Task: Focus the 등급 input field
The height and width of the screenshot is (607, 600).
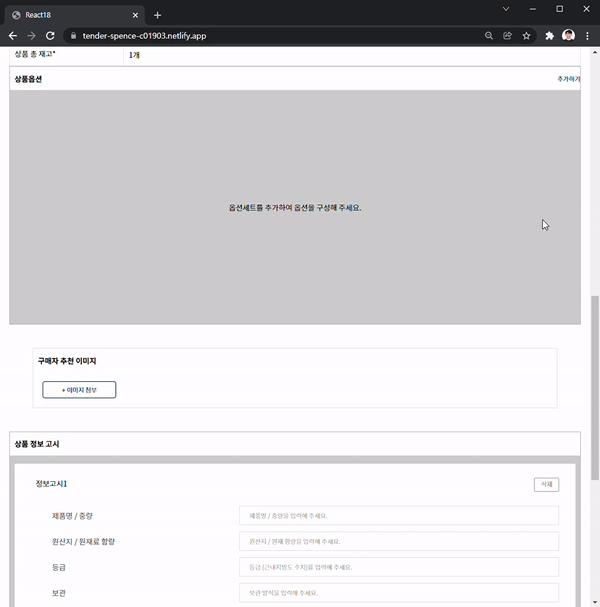Action: point(398,567)
